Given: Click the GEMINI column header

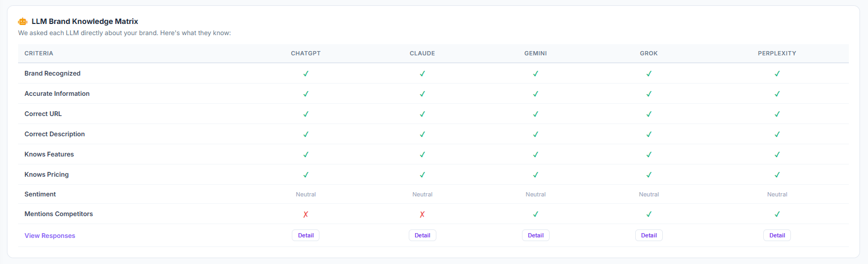Looking at the screenshot, I should (x=536, y=53).
